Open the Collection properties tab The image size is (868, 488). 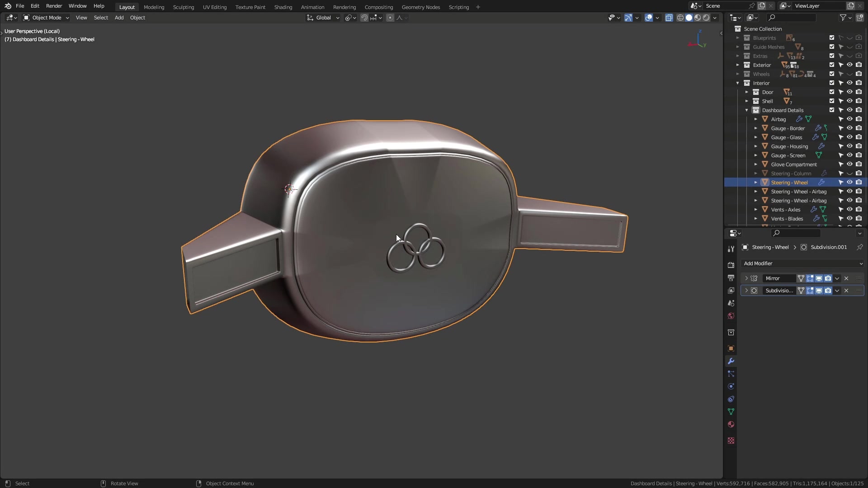(731, 332)
